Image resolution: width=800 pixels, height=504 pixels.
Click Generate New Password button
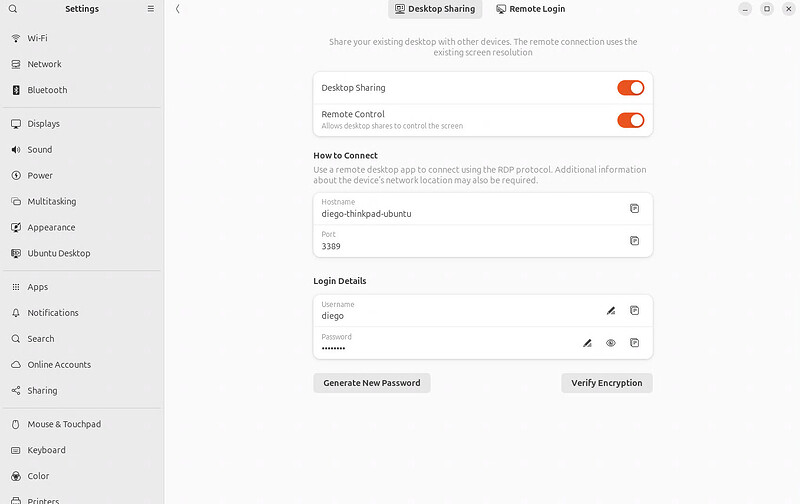click(x=372, y=383)
